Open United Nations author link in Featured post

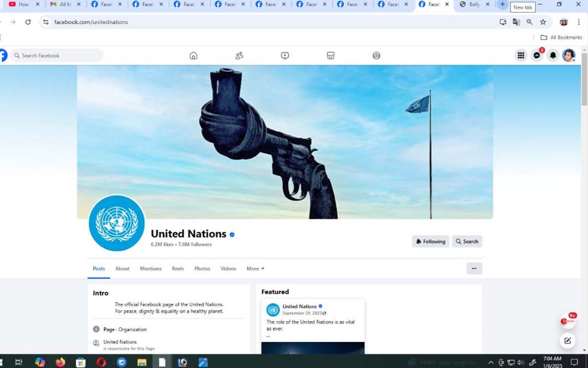click(x=299, y=307)
